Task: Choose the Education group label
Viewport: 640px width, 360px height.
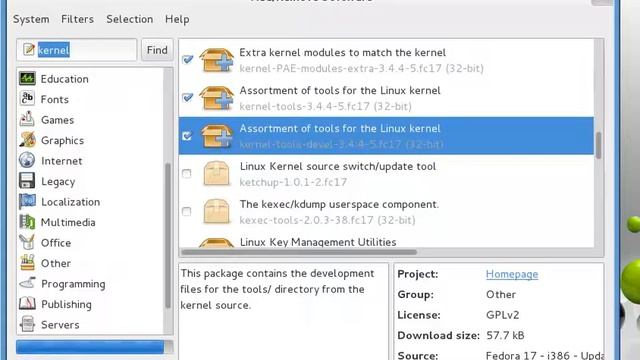Action: coord(64,79)
